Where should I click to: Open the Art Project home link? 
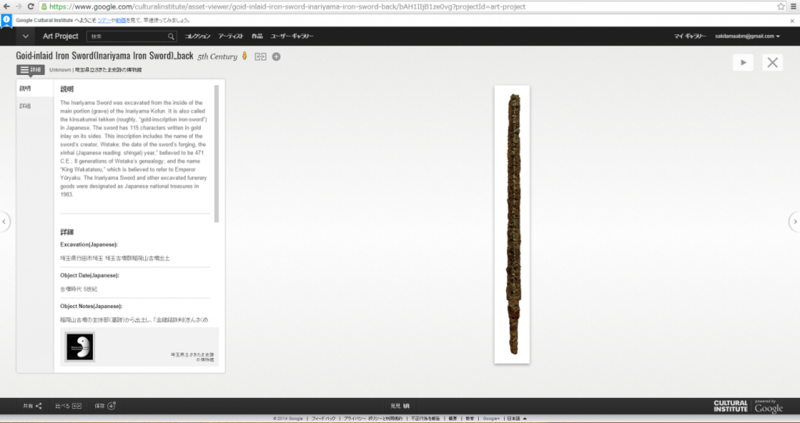pos(60,36)
